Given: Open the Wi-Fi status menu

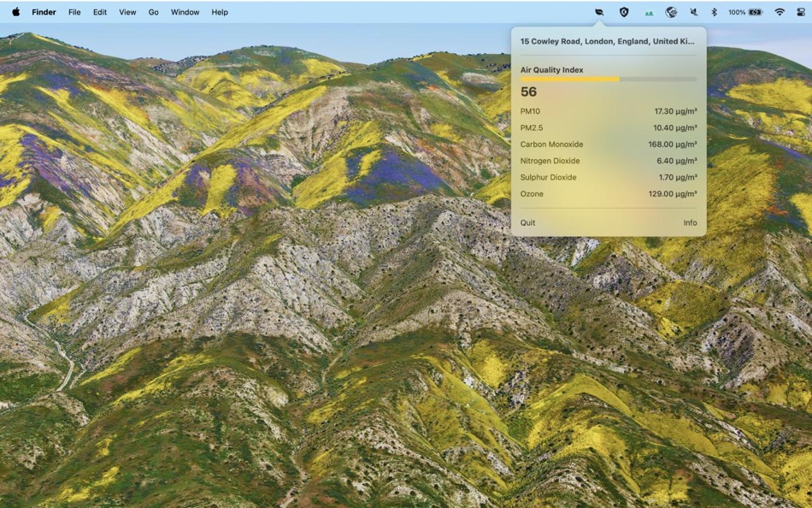Looking at the screenshot, I should tap(780, 12).
